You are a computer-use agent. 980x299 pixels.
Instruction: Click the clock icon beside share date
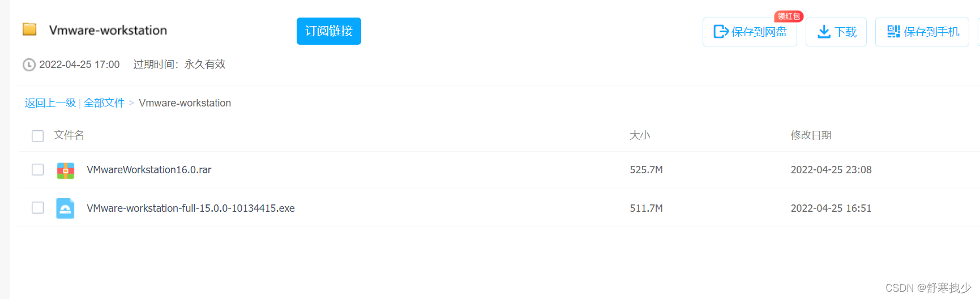[x=29, y=65]
